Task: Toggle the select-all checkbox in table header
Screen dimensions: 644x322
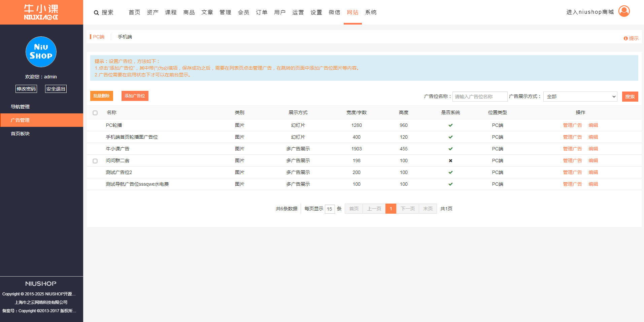Action: [x=95, y=113]
